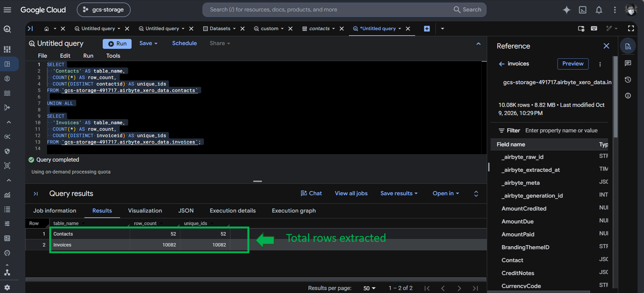Click the Reference panel vertical scrollbar
Viewport: 644px width, 293px height.
point(615,97)
